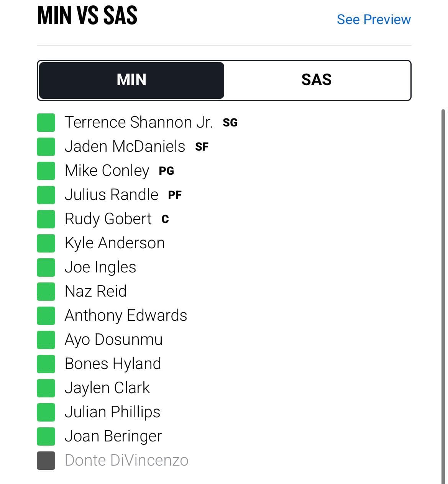Click green status square beside Anthony Edwards
The height and width of the screenshot is (484, 448).
(46, 315)
